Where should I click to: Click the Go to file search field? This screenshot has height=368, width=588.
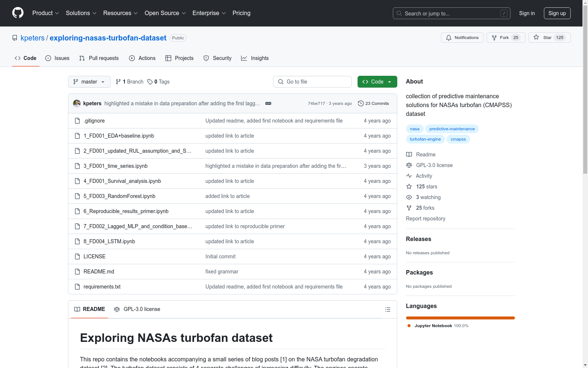click(312, 82)
